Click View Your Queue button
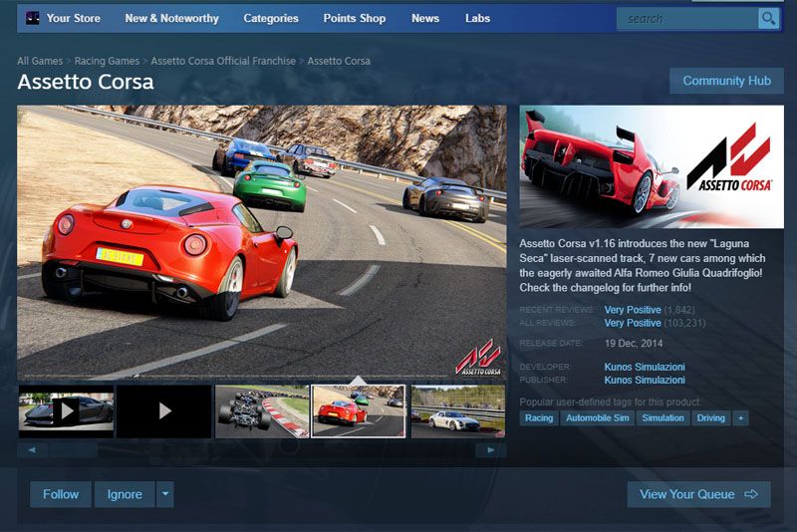797x532 pixels. (x=699, y=494)
